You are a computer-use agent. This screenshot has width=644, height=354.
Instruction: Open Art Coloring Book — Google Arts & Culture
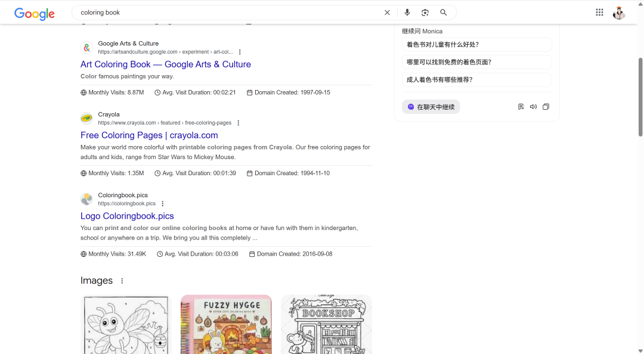click(166, 64)
